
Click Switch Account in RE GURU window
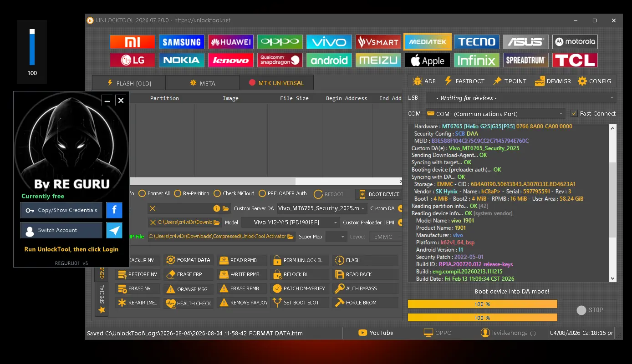pos(61,230)
